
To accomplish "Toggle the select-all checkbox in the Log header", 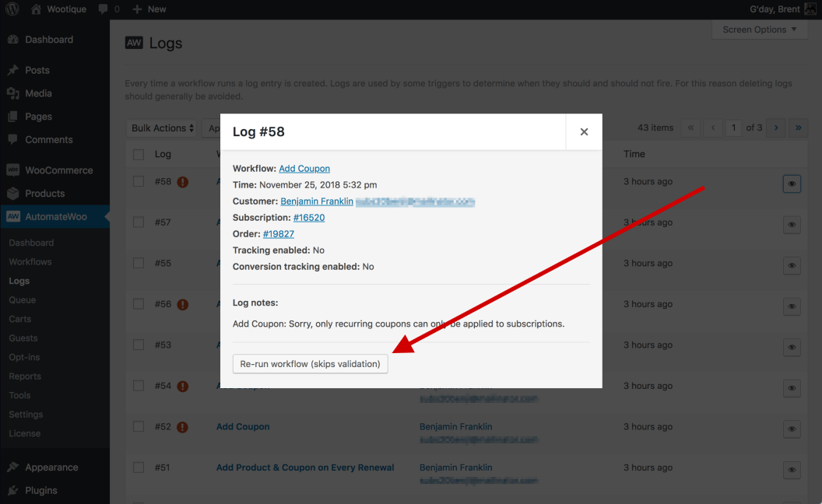I will point(139,153).
